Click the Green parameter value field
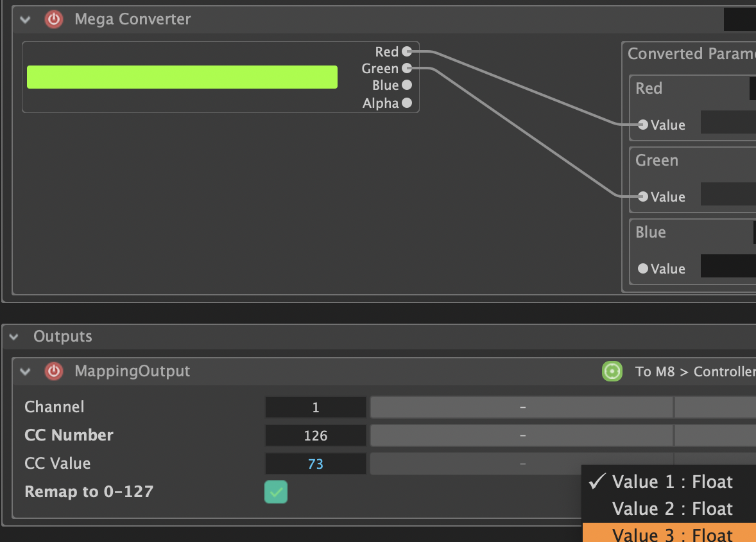 pos(728,194)
